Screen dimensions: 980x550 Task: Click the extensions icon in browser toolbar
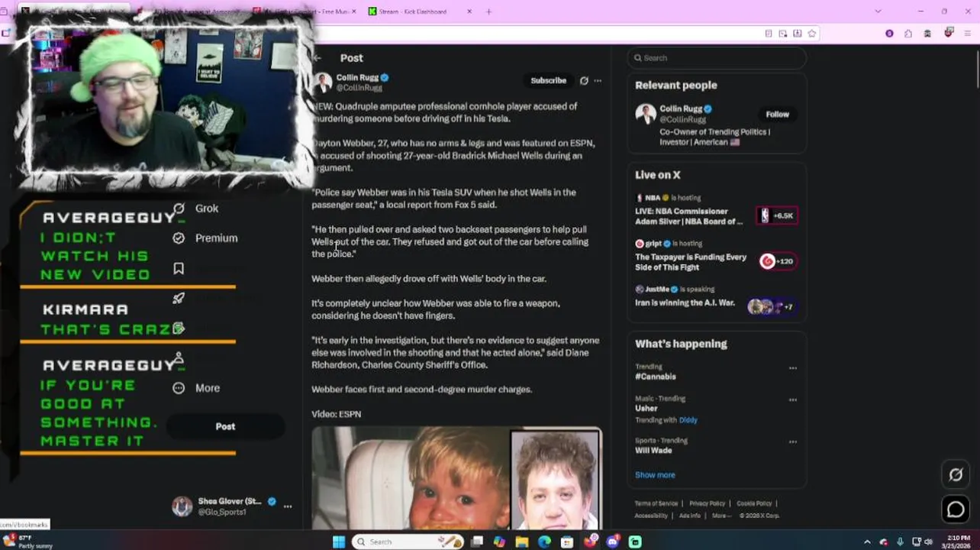[x=908, y=34]
